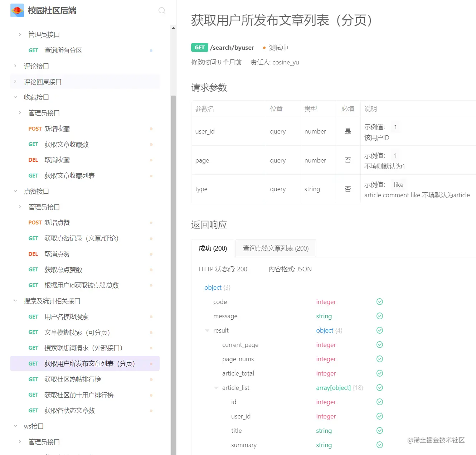The width and height of the screenshot is (476, 455).
Task: Click the check icon in title row
Action: point(380,431)
